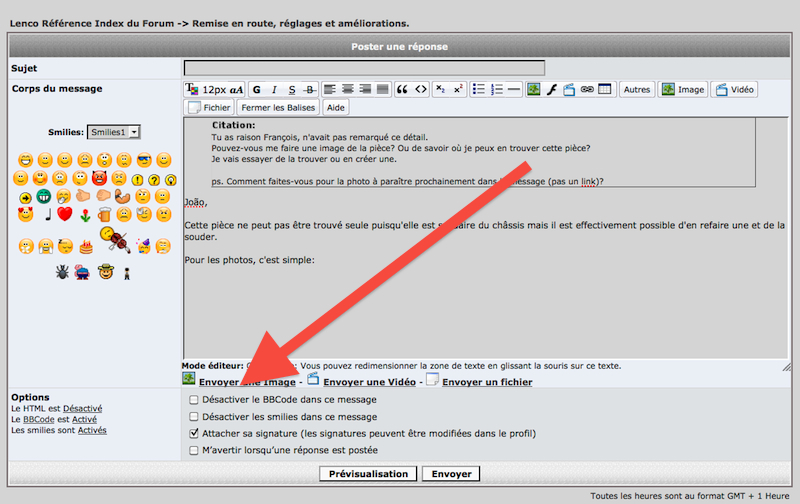The height and width of the screenshot is (504, 800).
Task: Uncheck Attacher sa signature
Action: [194, 433]
